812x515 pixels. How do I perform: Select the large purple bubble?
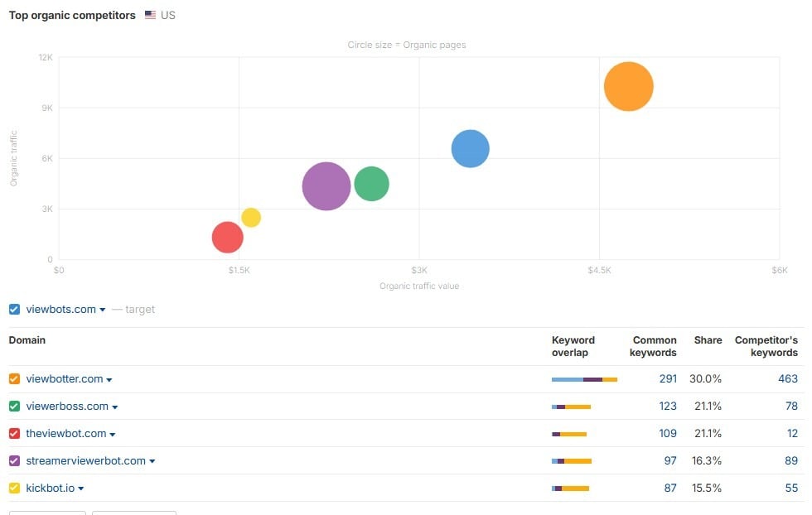pos(326,186)
